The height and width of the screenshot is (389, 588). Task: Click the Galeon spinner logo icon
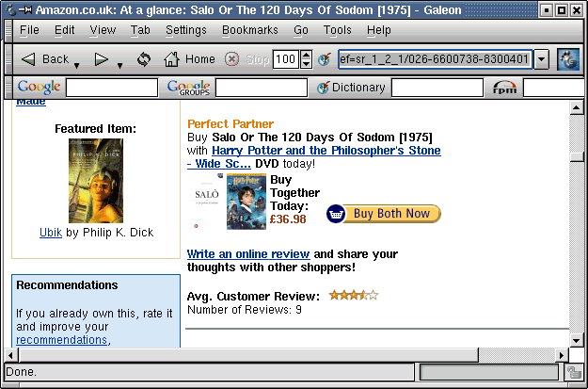568,59
